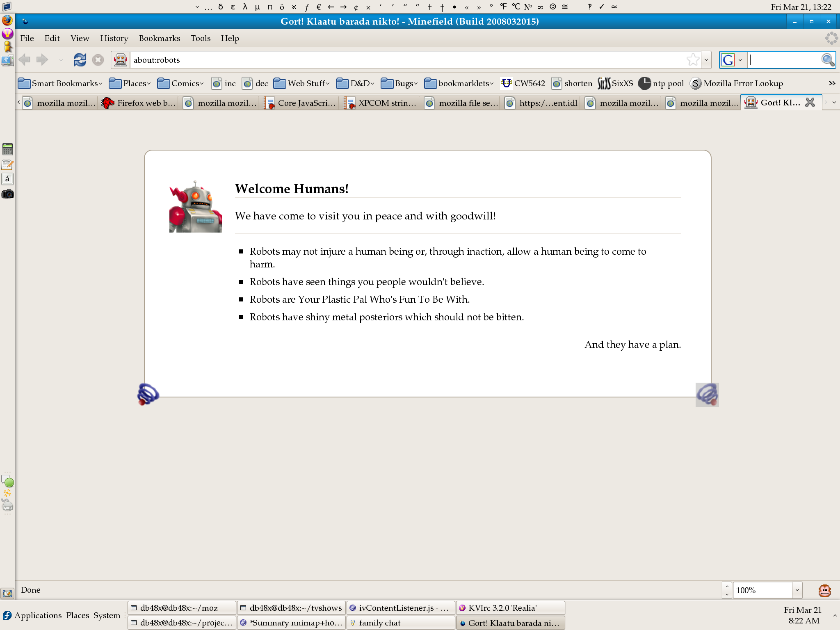
Task: Switch to the https:/…ent.idl tab
Action: [x=541, y=103]
